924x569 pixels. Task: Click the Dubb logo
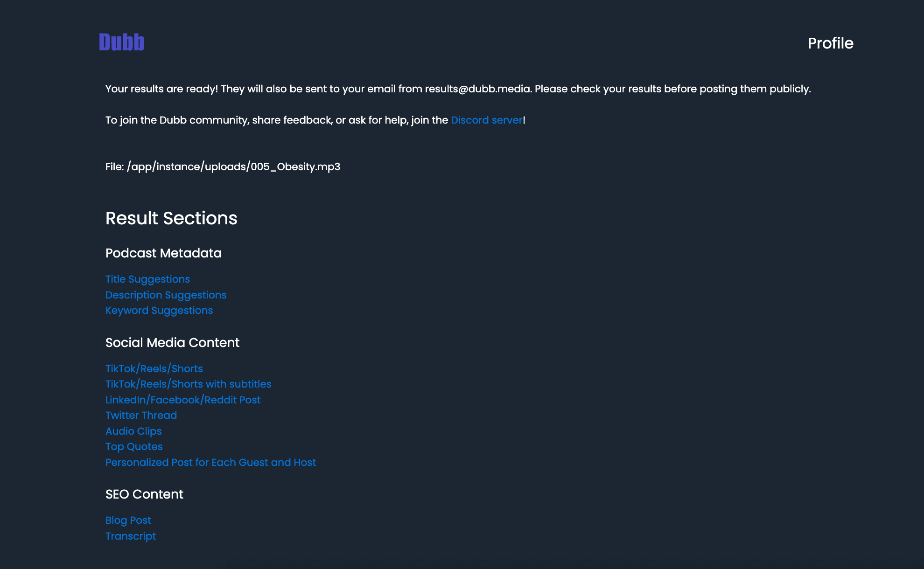pyautogui.click(x=121, y=42)
